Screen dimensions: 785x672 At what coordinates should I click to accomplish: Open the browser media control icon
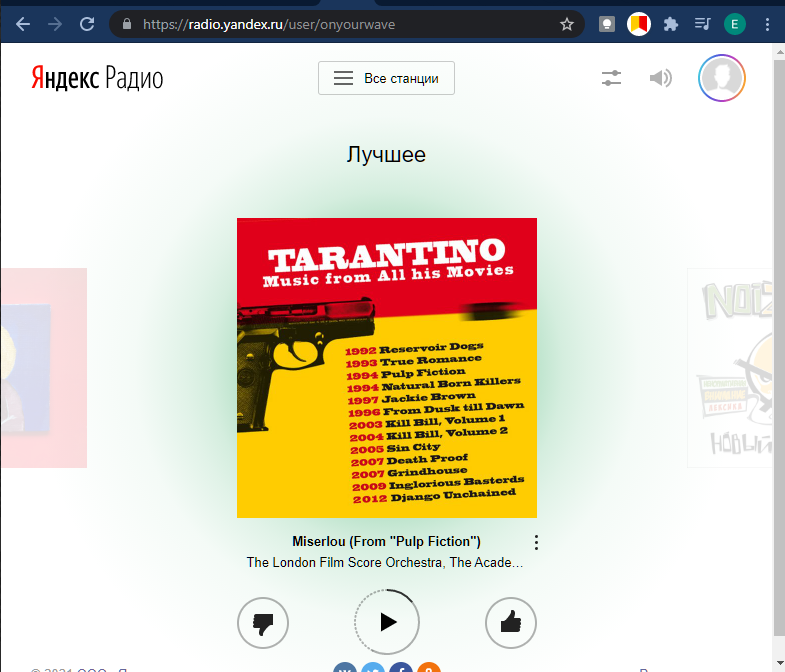[703, 24]
